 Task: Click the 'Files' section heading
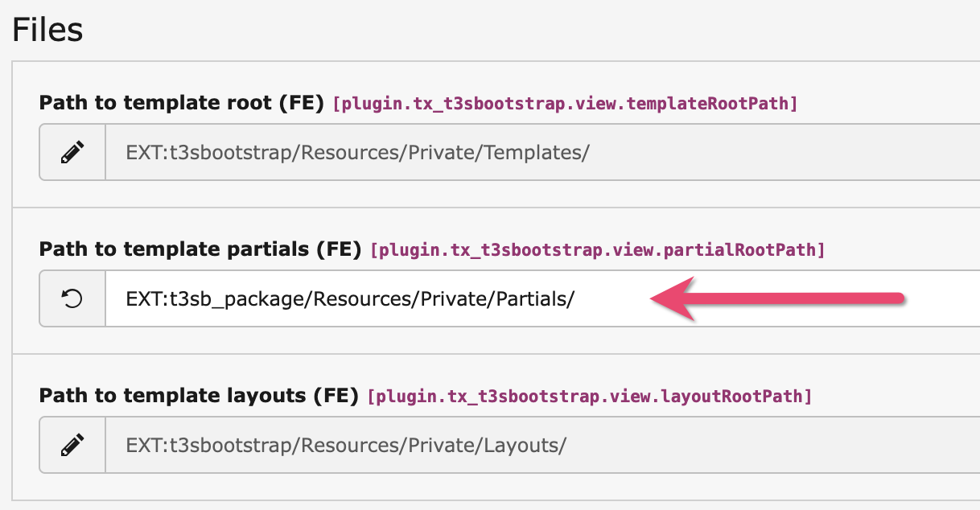tap(47, 31)
